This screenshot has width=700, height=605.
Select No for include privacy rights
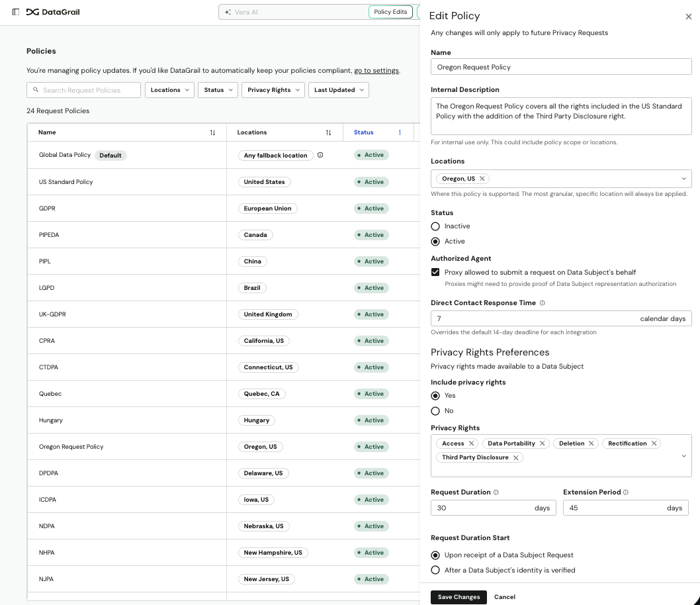coord(435,411)
